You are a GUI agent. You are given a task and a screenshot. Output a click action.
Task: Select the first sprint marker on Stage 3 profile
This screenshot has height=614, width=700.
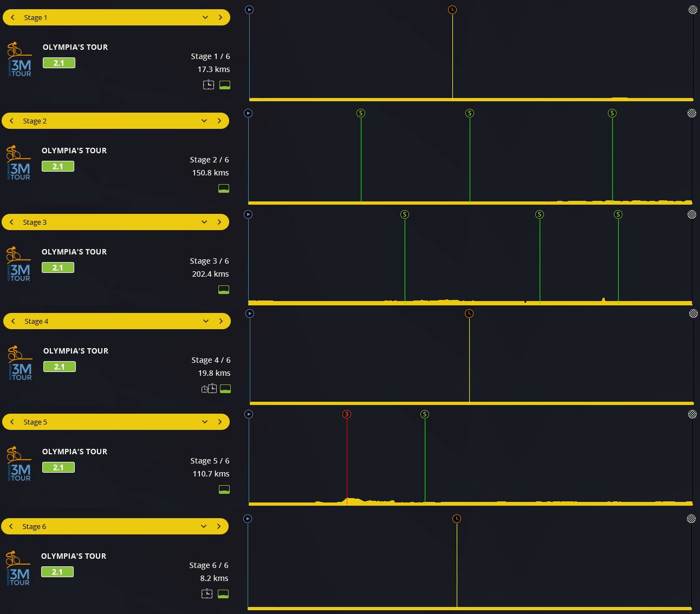405,214
